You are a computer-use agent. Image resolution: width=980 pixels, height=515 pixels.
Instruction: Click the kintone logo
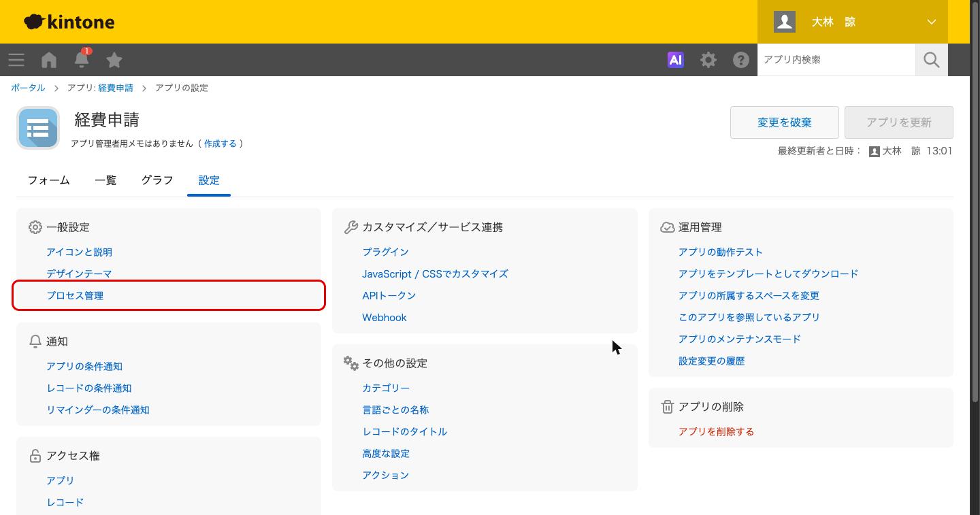point(69,22)
